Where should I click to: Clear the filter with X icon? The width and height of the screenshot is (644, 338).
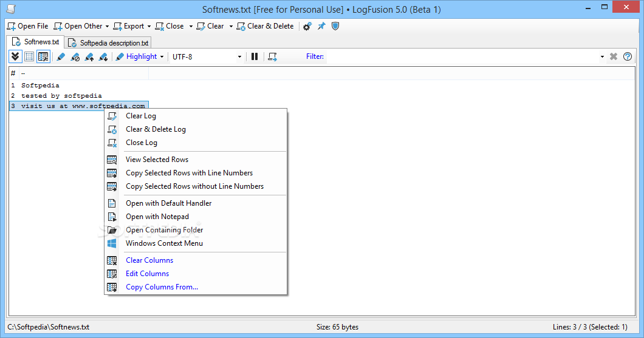point(614,56)
